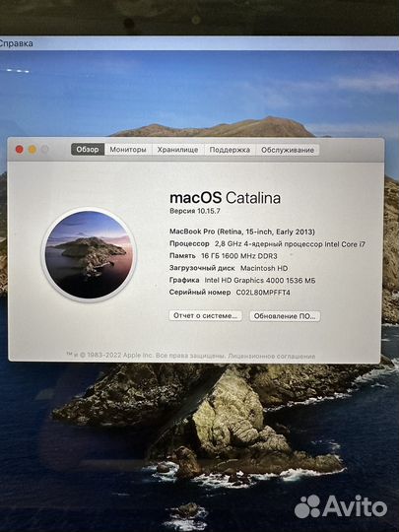Click the macOS Catalina island logo
The height and width of the screenshot is (532, 399).
[89, 255]
